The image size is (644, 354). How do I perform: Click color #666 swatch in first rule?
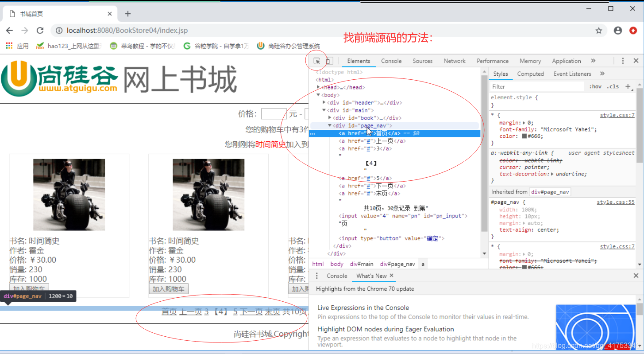pos(524,136)
